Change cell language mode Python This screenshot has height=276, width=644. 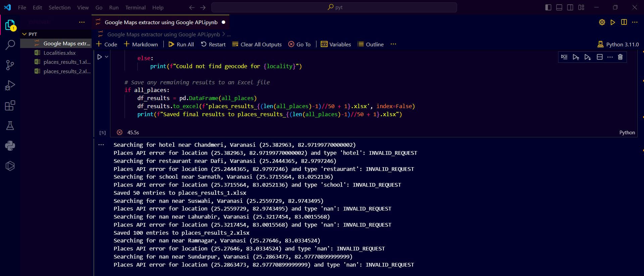[x=627, y=132]
